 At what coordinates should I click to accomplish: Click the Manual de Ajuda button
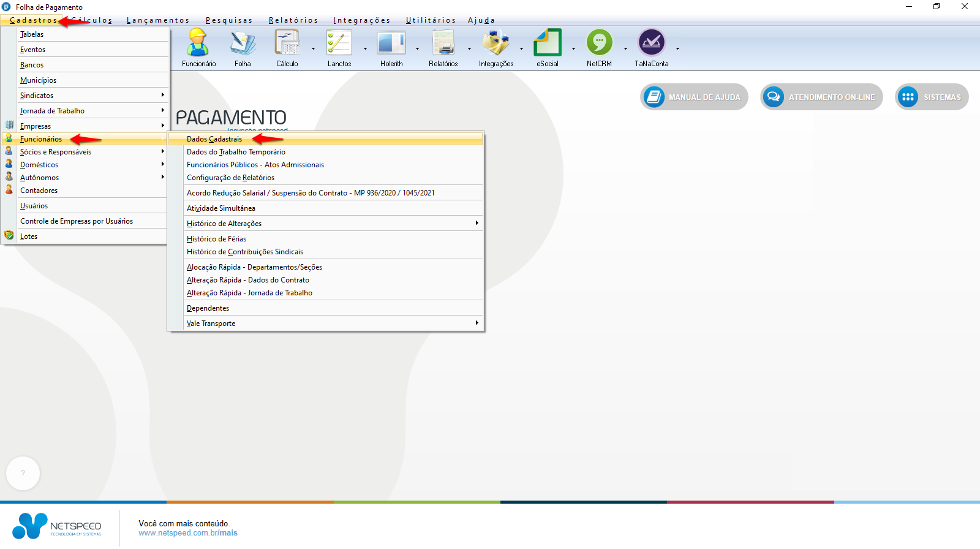click(x=694, y=97)
